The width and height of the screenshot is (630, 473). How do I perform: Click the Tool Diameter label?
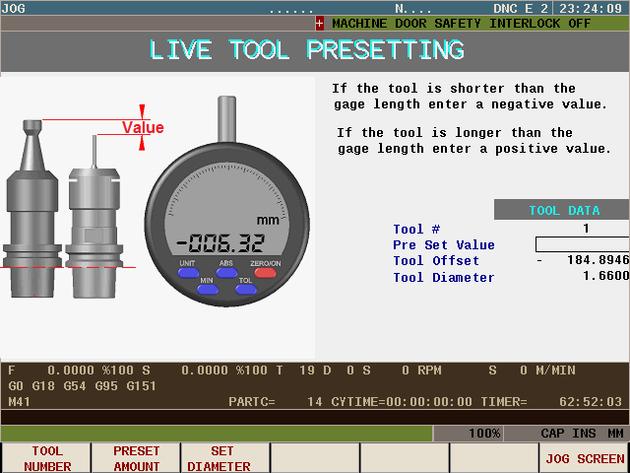pyautogui.click(x=444, y=277)
